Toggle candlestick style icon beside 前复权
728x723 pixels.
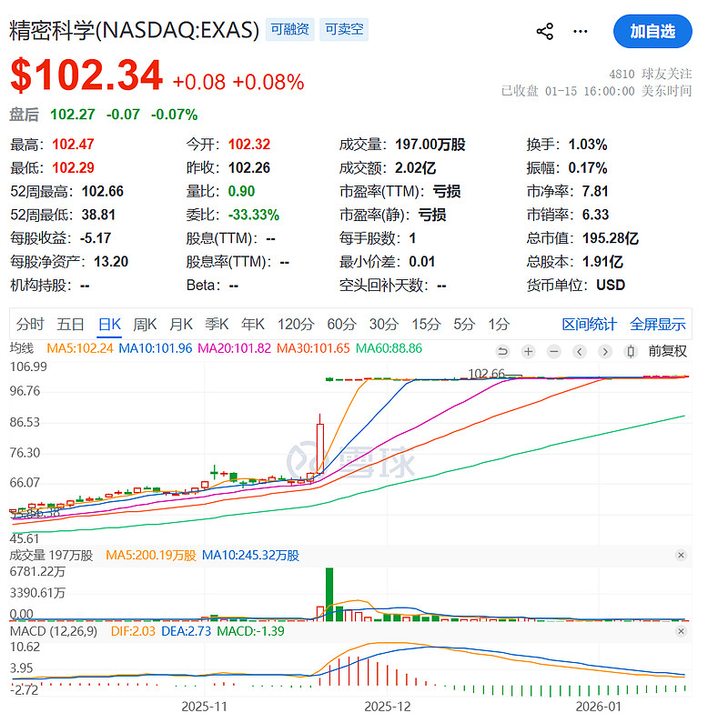[630, 351]
